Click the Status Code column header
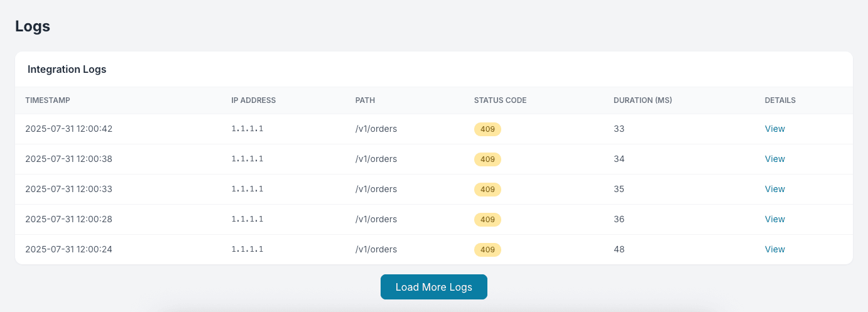The width and height of the screenshot is (868, 312). (x=501, y=100)
